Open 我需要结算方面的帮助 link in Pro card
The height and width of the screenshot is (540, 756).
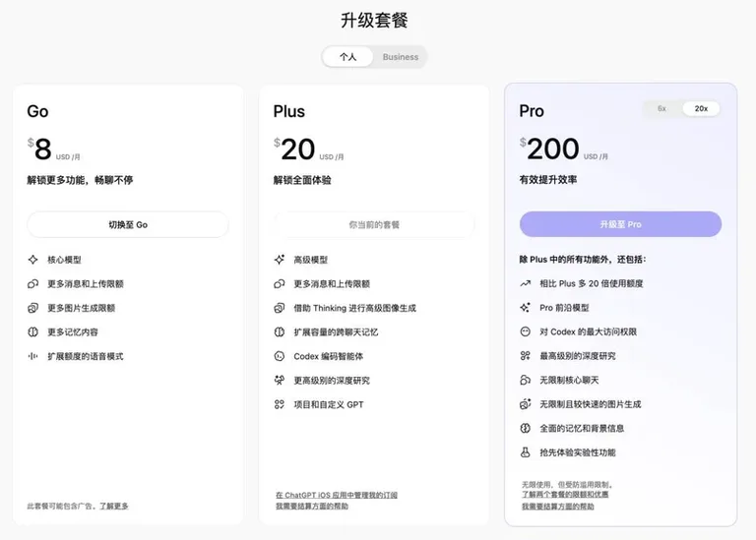point(558,507)
